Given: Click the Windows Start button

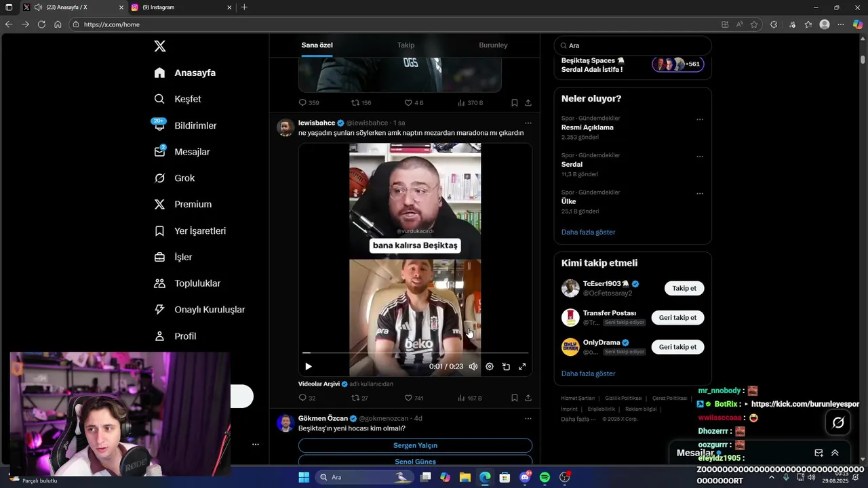Looking at the screenshot, I should click(x=304, y=477).
